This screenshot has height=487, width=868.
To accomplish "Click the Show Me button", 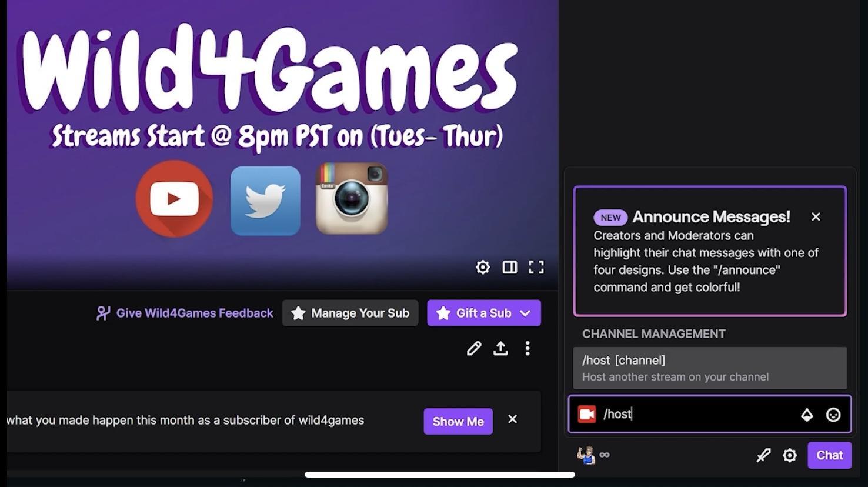I will pos(458,421).
